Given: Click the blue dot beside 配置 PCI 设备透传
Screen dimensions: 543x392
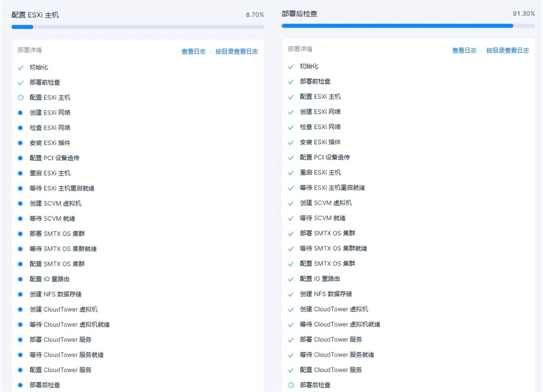Looking at the screenshot, I should pos(20,158).
